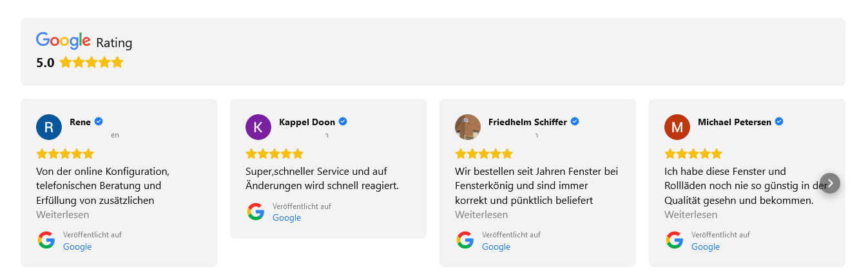Screen dimensions: 868x280
Task: Click Google G icon in Kappel Doon's card
Action: pyautogui.click(x=256, y=212)
